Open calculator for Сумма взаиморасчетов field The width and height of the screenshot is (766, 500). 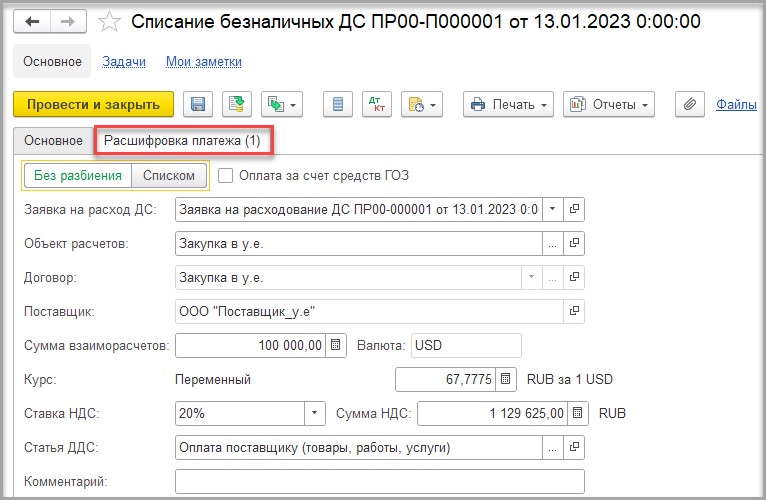[x=336, y=345]
